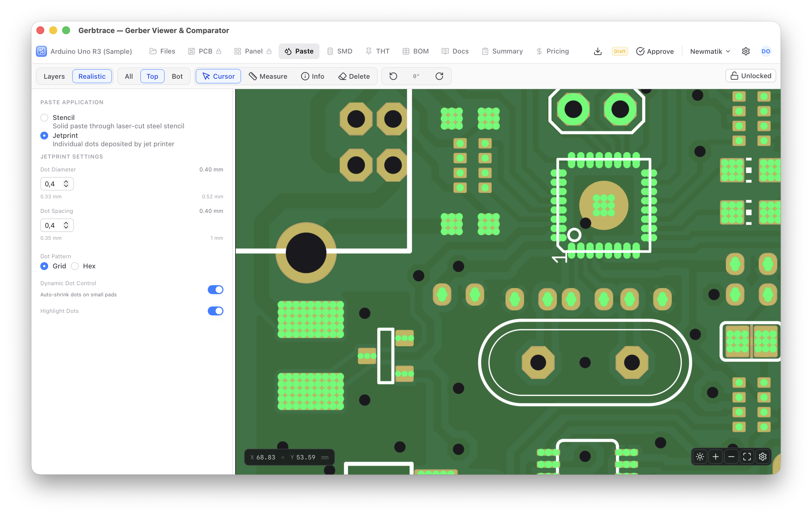Click the Draft status badge
Viewport: 812px width, 516px height.
click(619, 51)
